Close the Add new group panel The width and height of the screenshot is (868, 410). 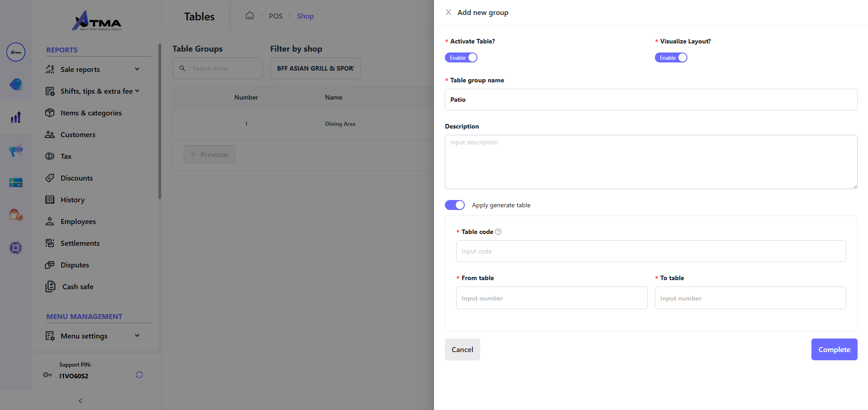448,13
